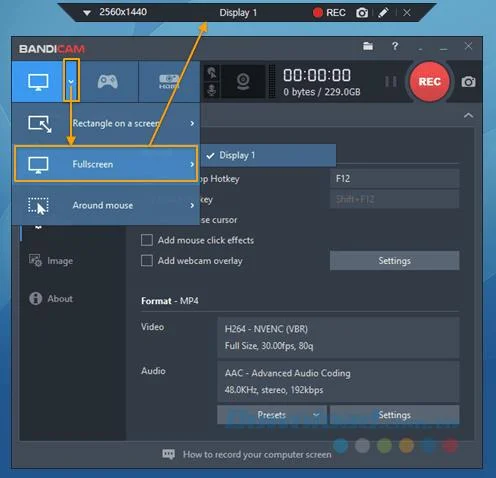Choose Rectangle on a screen menu entry
496x478 pixels.
[x=106, y=123]
